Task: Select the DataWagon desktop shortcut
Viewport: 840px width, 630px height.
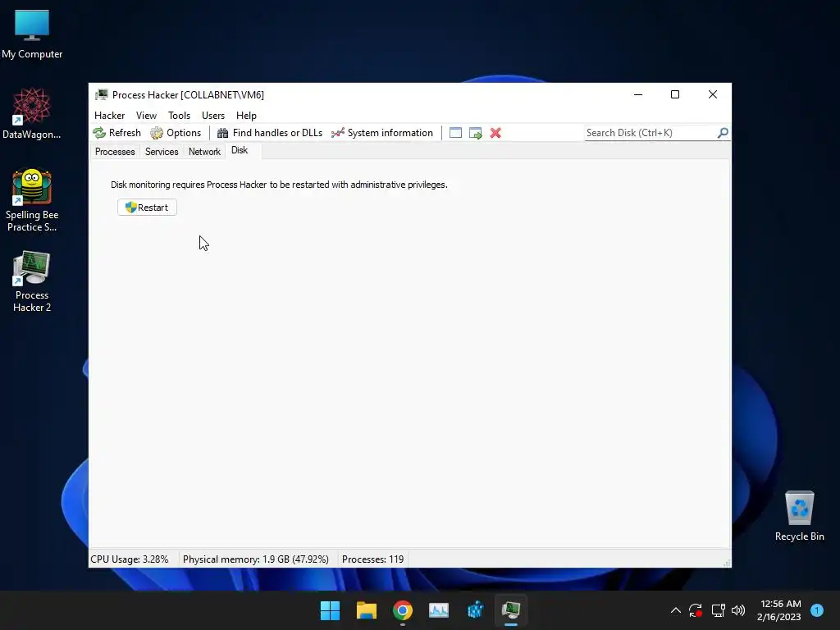Action: tap(32, 113)
